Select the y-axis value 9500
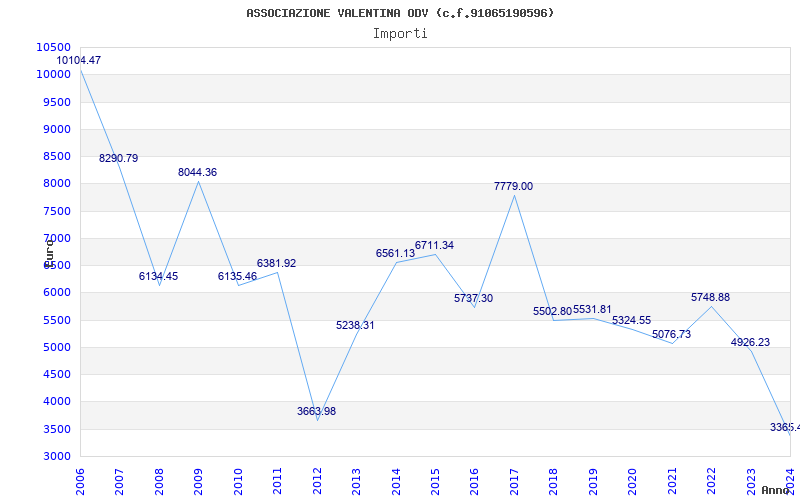Screen dimensions: 800x500 click(56, 102)
